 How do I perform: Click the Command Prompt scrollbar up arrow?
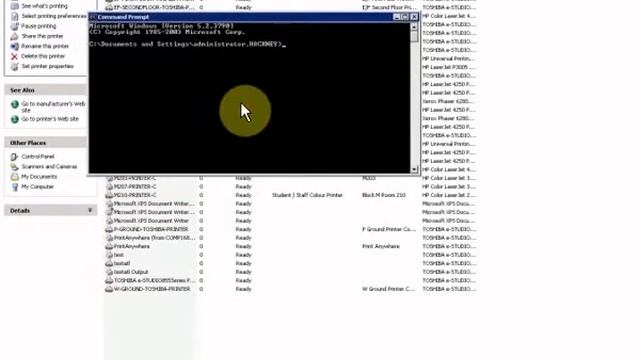414,27
